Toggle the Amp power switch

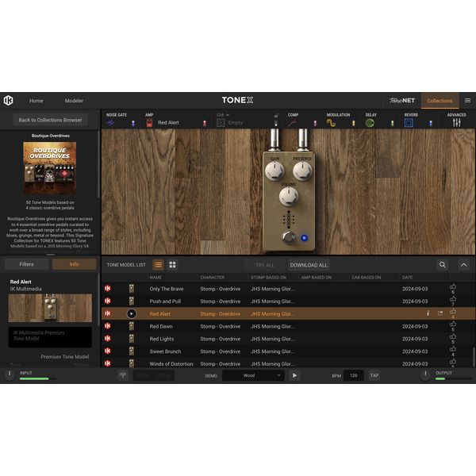pos(205,123)
